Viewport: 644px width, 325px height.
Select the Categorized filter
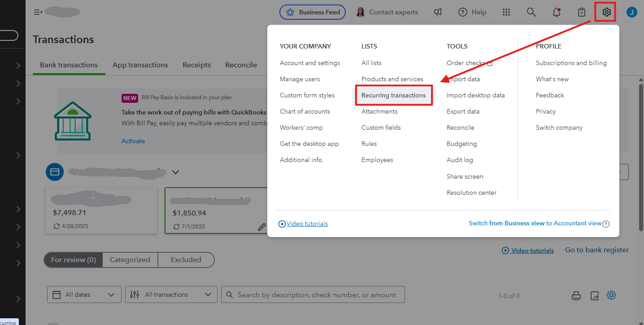(x=130, y=260)
